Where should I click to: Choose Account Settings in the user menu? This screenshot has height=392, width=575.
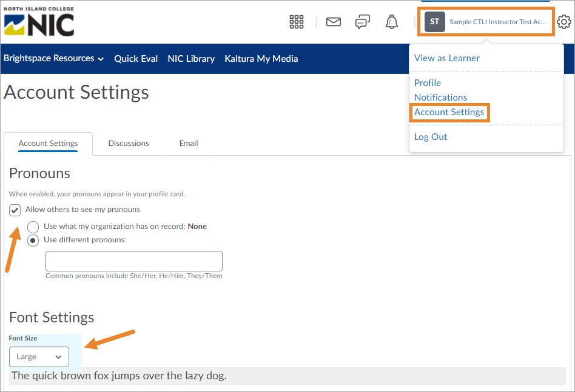[449, 112]
